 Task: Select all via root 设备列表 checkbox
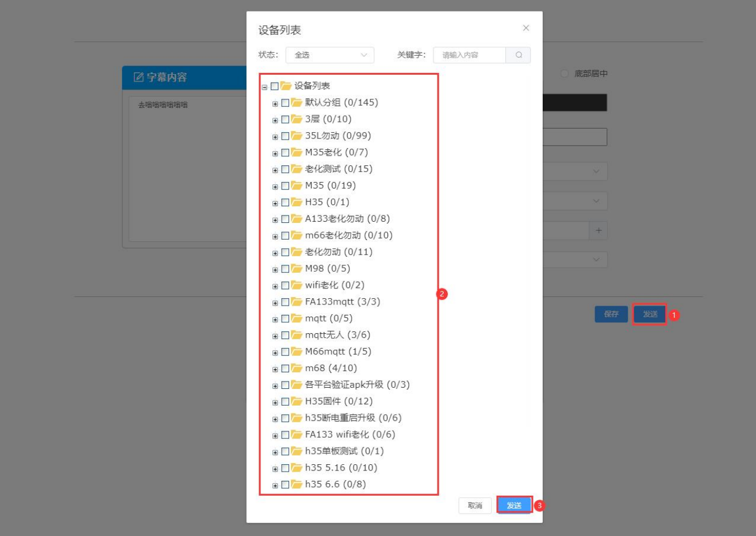click(275, 87)
